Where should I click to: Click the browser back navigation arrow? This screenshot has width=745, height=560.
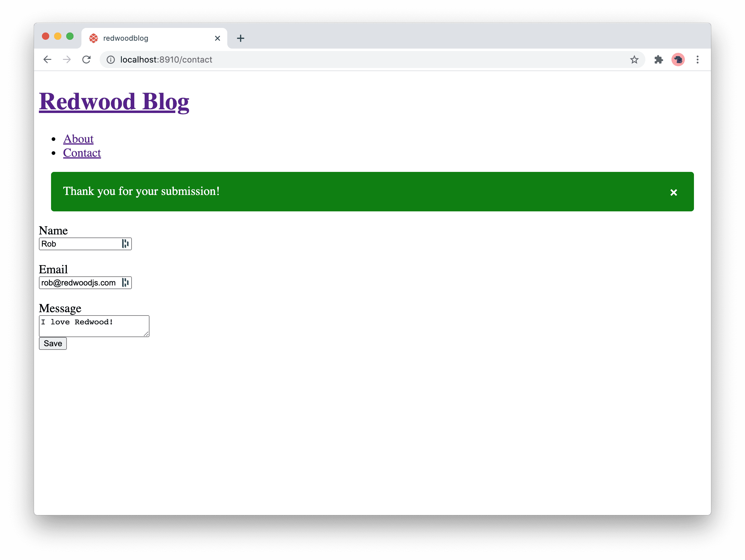(47, 60)
